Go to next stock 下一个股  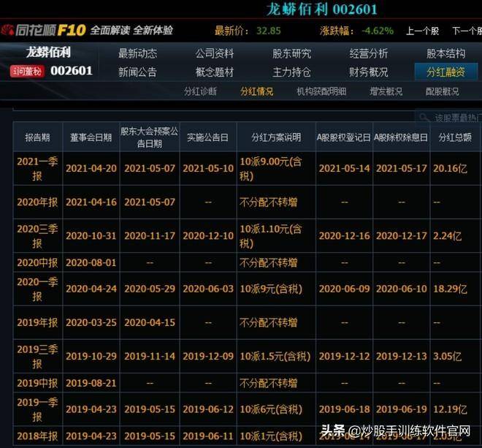click(x=467, y=31)
